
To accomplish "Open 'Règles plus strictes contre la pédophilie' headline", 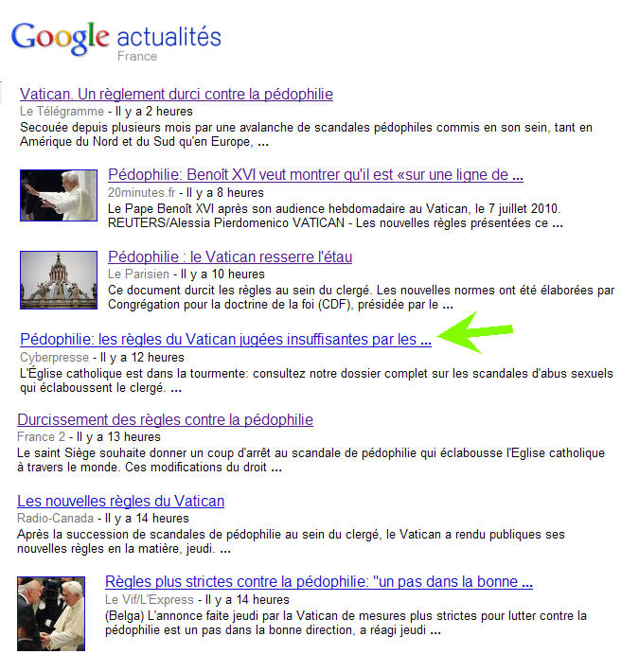I will 319,581.
